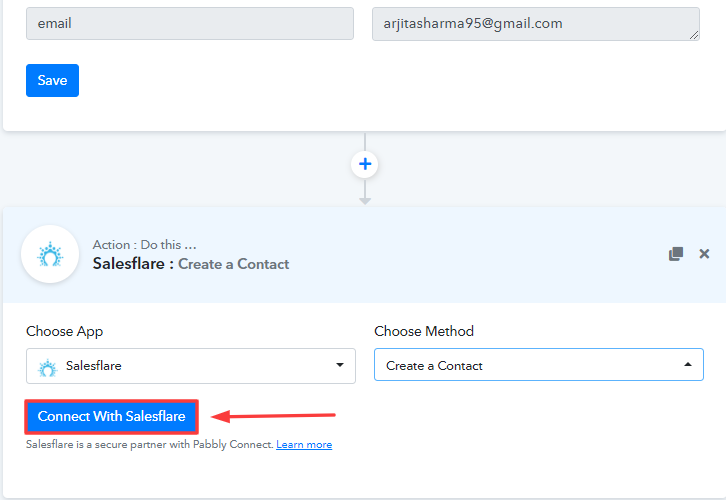Screen dimensions: 726x500
Task: Click the plus icon to add a step
Action: coord(365,164)
